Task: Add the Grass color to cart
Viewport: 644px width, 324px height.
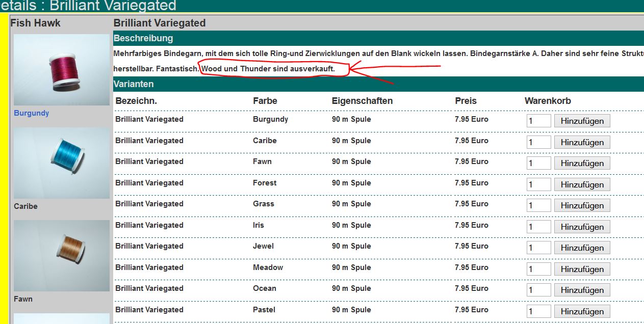Action: click(582, 206)
